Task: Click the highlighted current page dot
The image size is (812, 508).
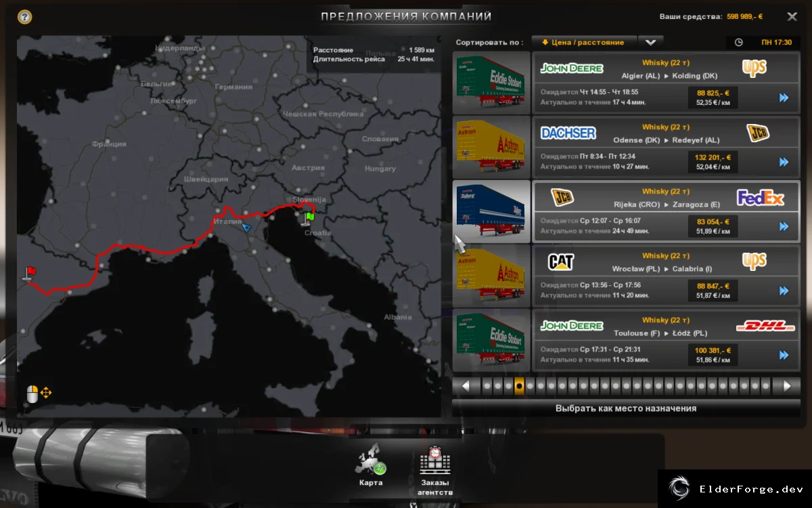Action: 519,386
